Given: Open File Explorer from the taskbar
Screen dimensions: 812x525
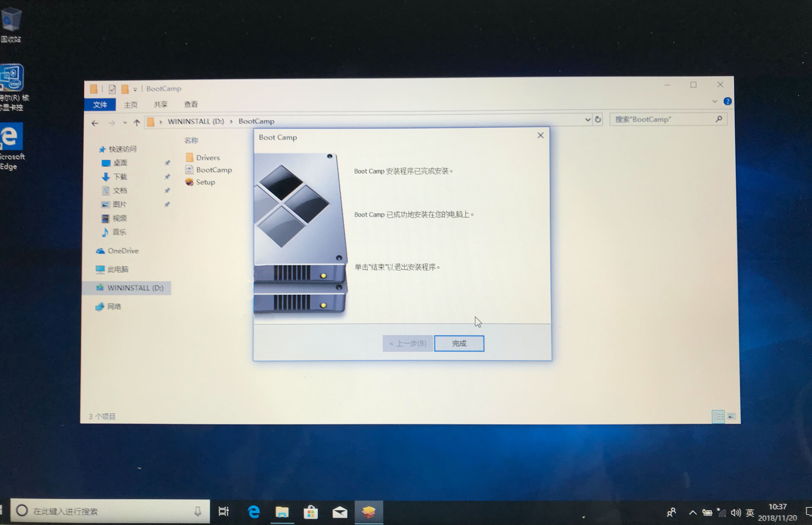Looking at the screenshot, I should click(282, 512).
